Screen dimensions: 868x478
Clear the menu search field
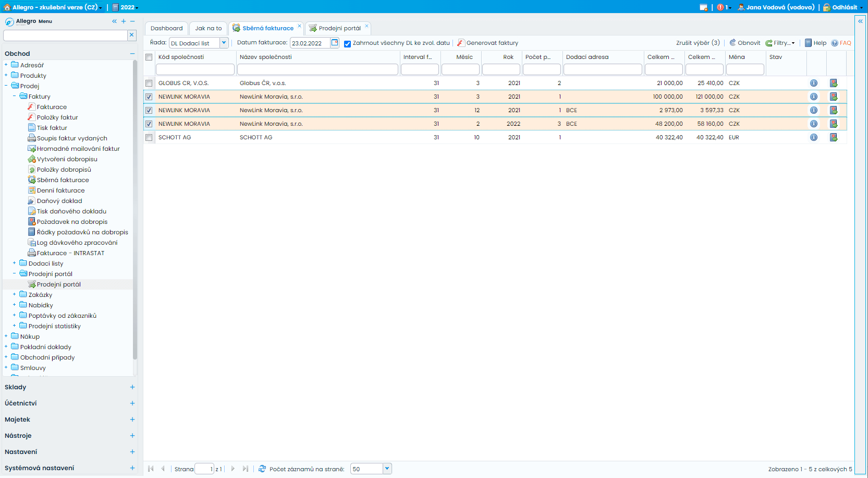click(x=132, y=35)
